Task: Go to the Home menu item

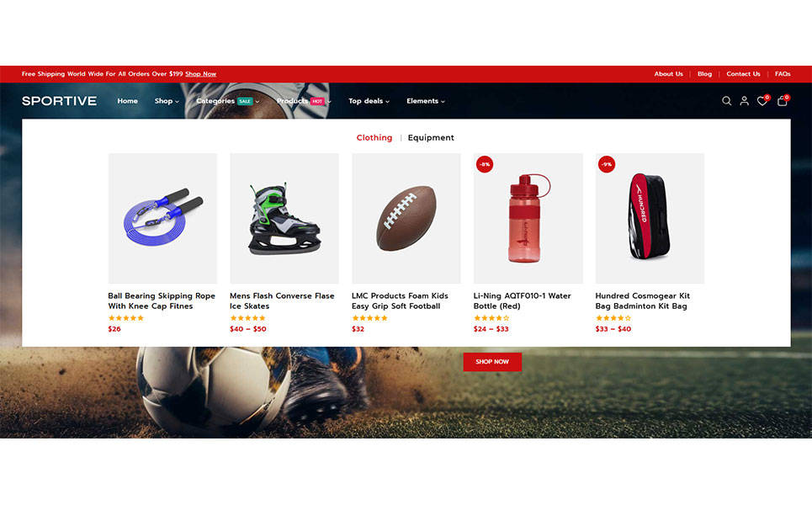Action: click(127, 101)
